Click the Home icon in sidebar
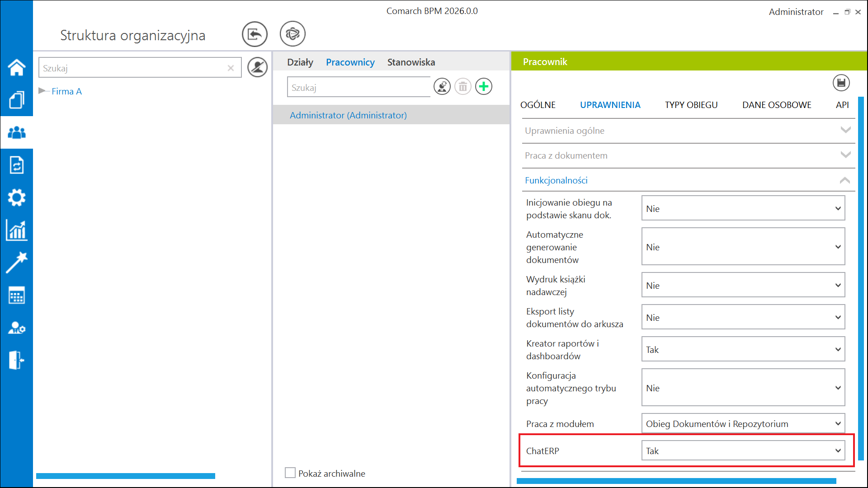Screen dimensions: 868x488 coord(16,68)
